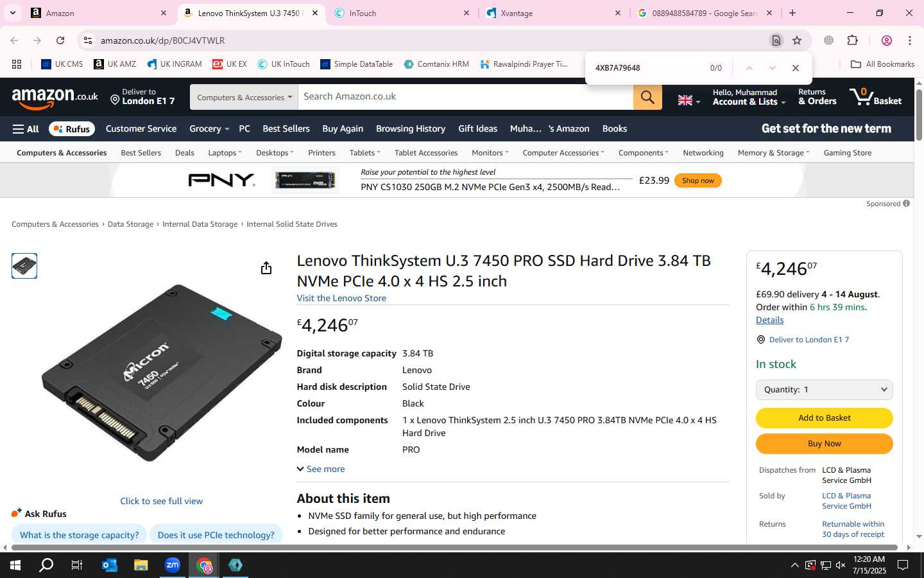Open Chrome profile avatar icon
Screen dimensions: 924x578
[887, 40]
